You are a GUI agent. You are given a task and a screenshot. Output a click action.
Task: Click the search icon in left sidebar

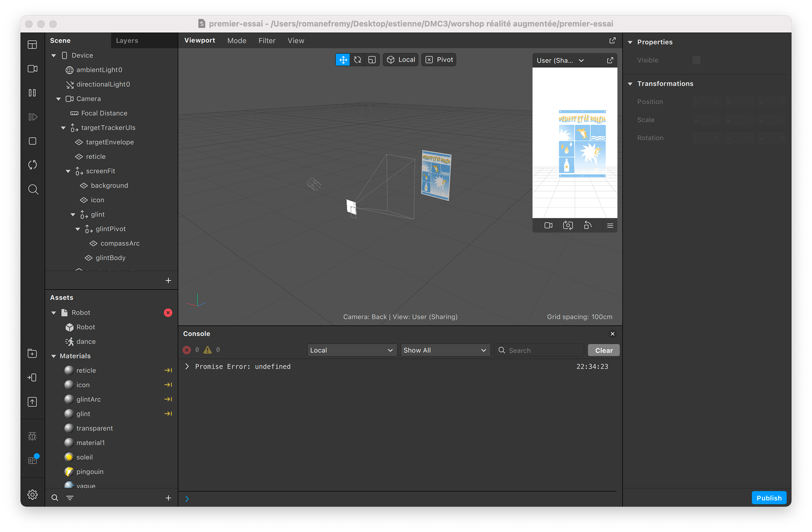point(33,189)
